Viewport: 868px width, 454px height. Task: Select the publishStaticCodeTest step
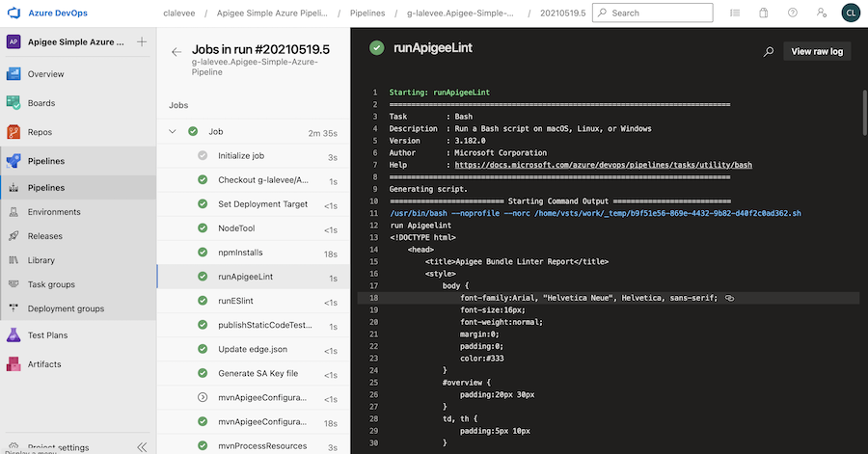pyautogui.click(x=254, y=325)
